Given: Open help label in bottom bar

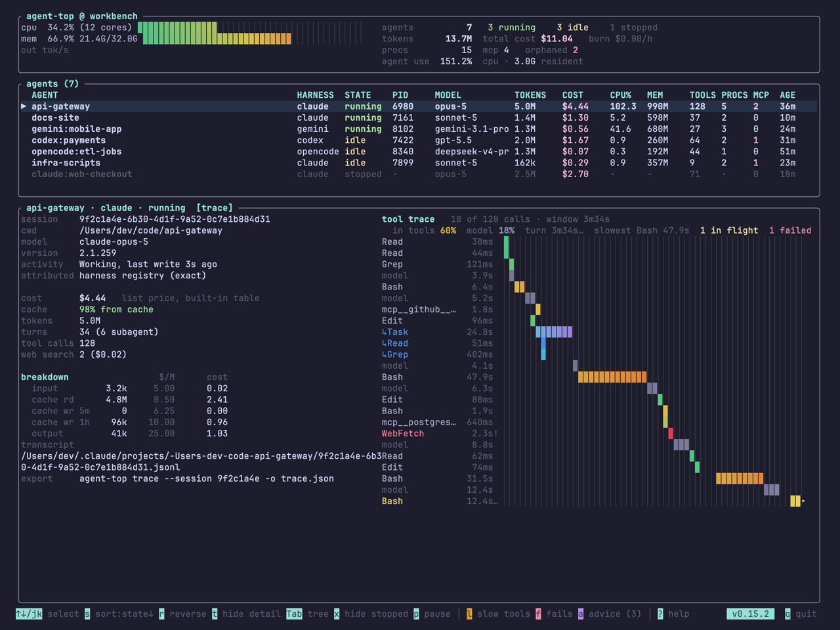Looking at the screenshot, I should (679, 614).
